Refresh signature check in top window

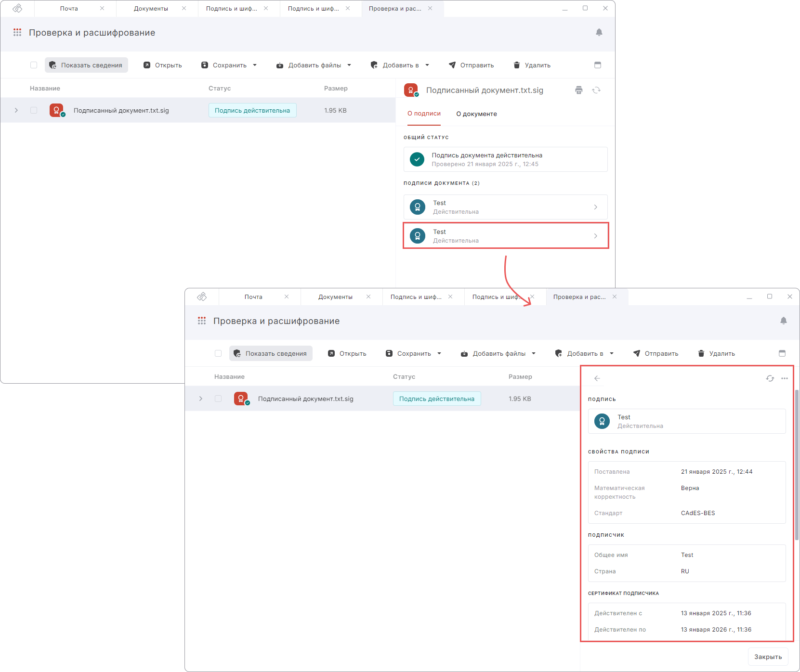coord(596,90)
